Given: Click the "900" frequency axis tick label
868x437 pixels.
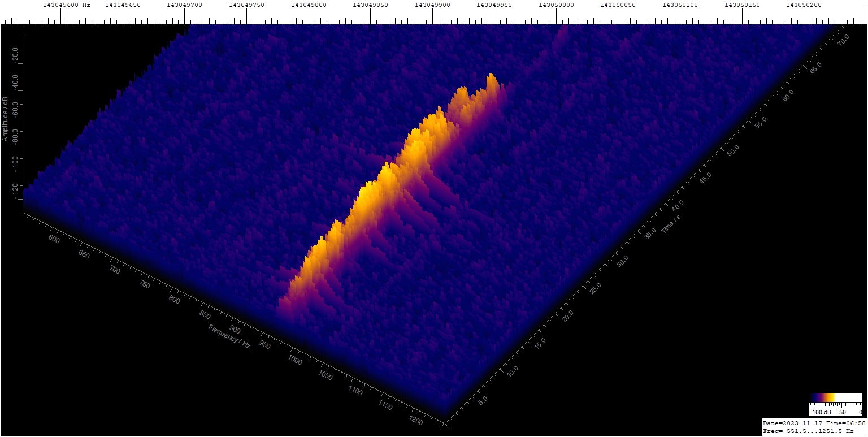Looking at the screenshot, I should (235, 330).
